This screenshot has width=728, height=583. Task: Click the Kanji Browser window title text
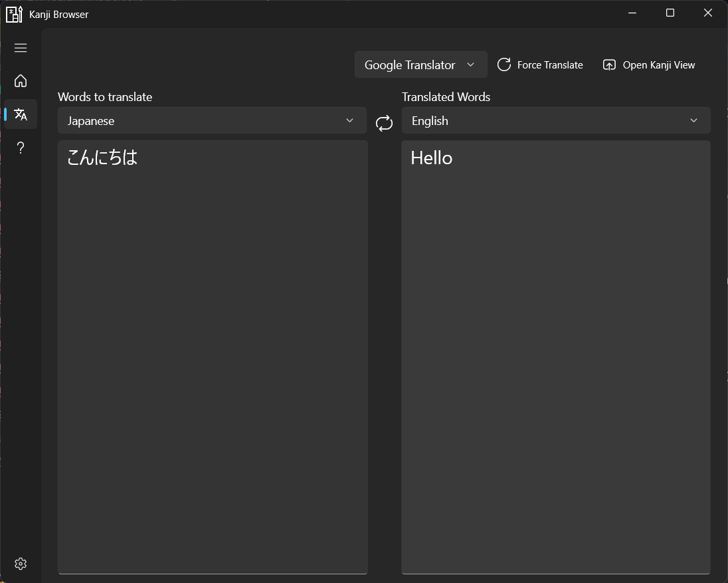pos(59,14)
